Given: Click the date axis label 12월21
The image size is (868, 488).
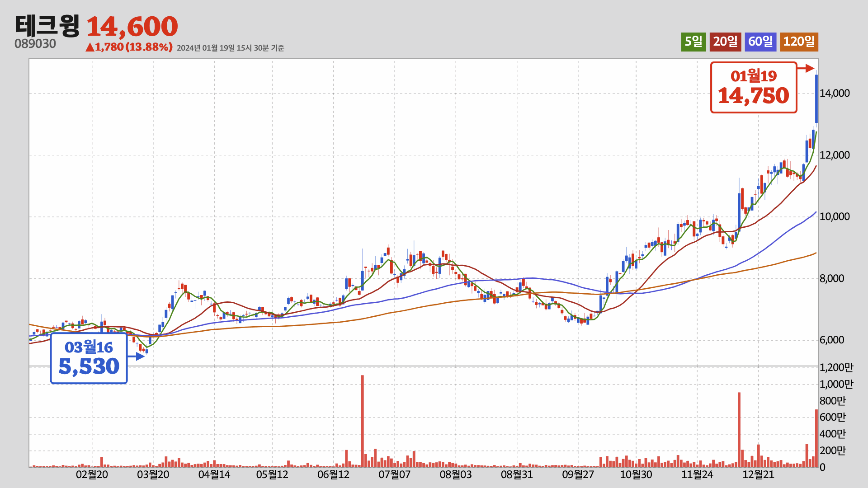Looking at the screenshot, I should tap(758, 475).
